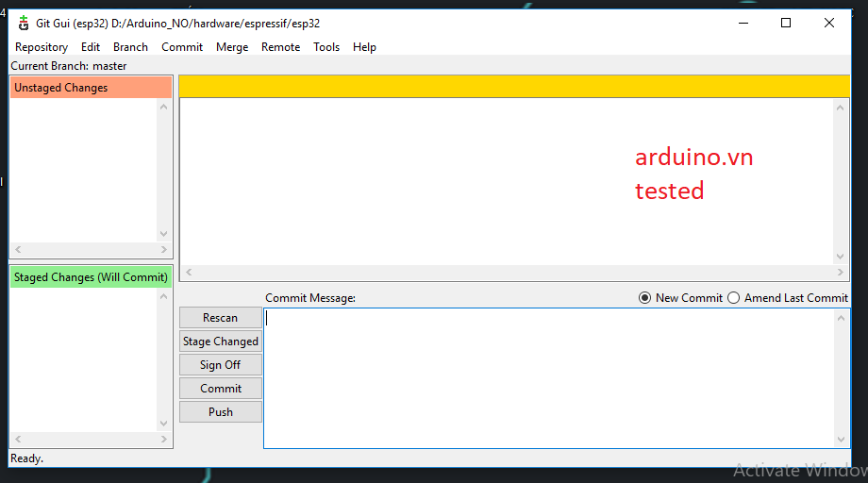Click the Ready. status bar text
Screen dimensions: 868x483
tap(26, 458)
